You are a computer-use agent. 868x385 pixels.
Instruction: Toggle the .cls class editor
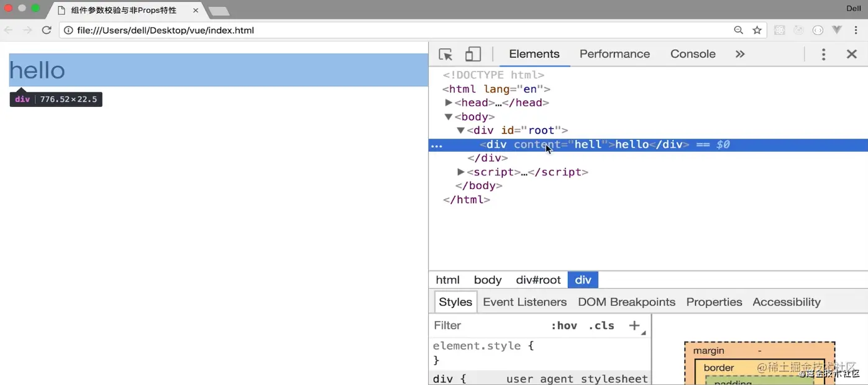(601, 325)
